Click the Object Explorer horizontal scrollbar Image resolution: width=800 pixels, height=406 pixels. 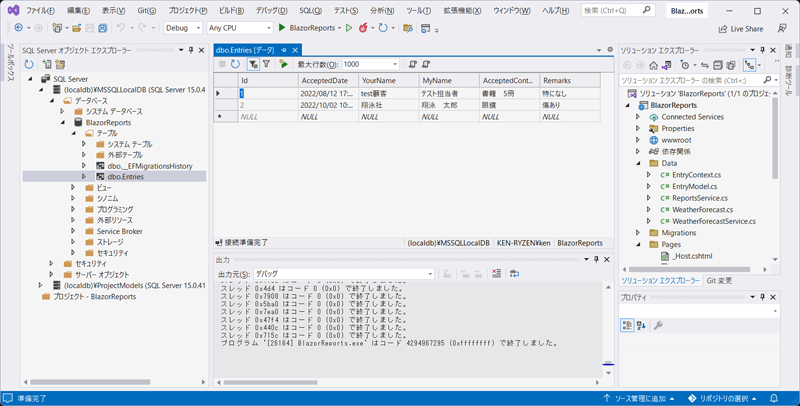coord(90,382)
